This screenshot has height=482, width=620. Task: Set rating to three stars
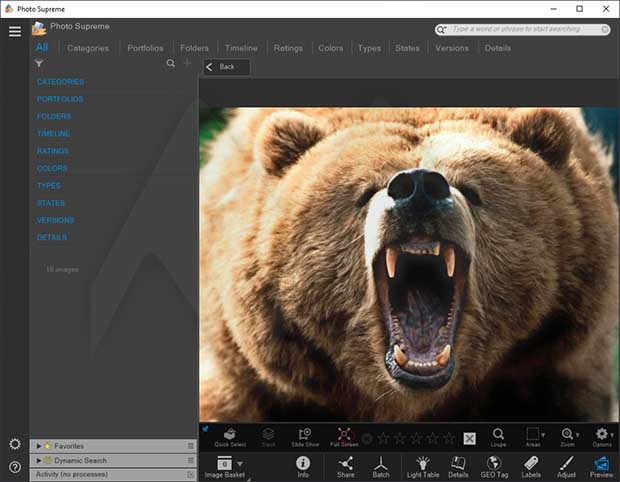coord(416,439)
